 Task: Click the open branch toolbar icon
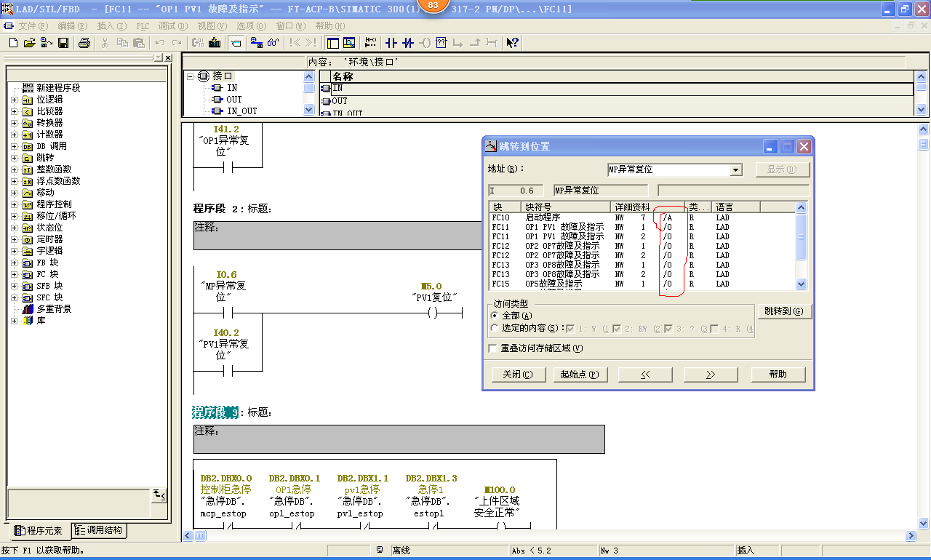tap(458, 43)
